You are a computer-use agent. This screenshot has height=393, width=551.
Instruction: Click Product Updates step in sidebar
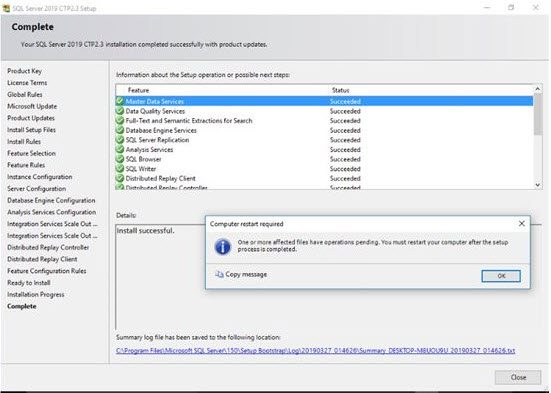click(x=31, y=118)
